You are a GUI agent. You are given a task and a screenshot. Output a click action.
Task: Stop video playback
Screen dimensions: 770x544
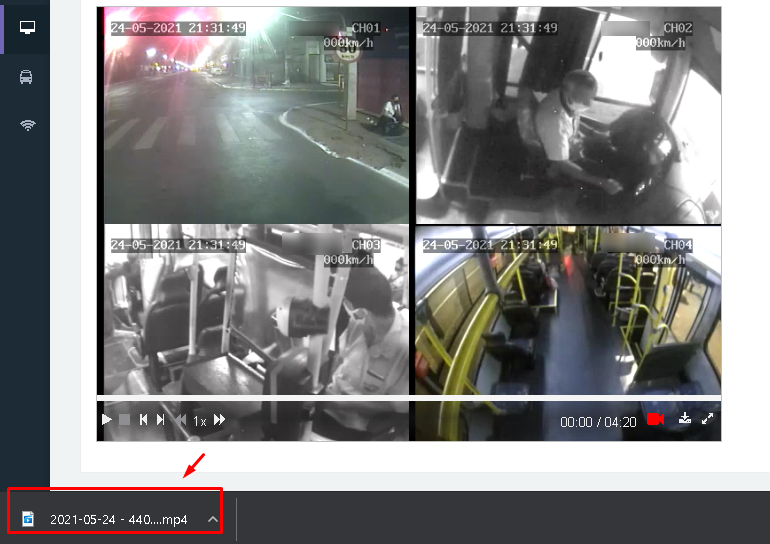pos(125,420)
